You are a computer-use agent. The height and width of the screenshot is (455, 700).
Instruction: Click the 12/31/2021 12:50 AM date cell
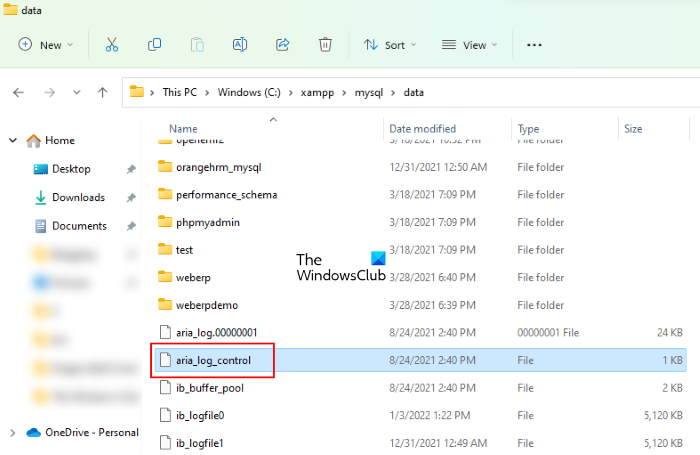point(438,167)
